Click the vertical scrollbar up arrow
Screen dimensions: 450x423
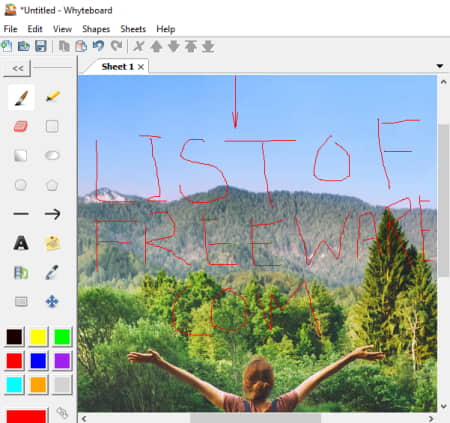point(444,82)
